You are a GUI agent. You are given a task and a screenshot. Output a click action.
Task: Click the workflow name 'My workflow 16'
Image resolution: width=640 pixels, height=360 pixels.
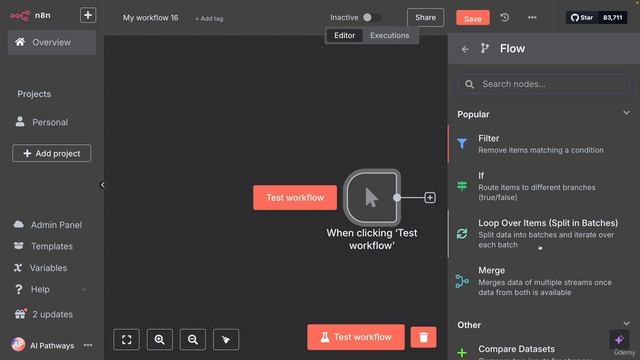151,18
